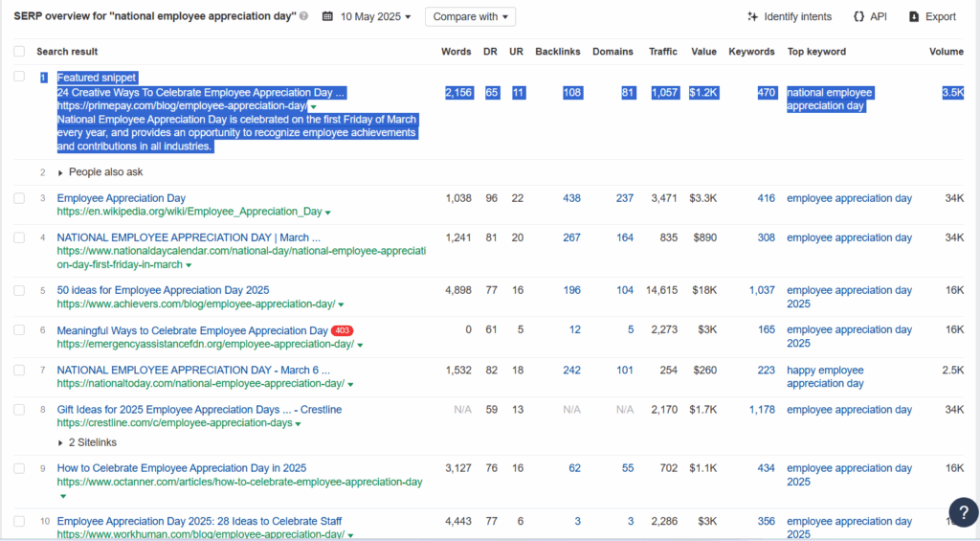Toggle the select-all checkbox in table header
980x541 pixels.
[19, 52]
